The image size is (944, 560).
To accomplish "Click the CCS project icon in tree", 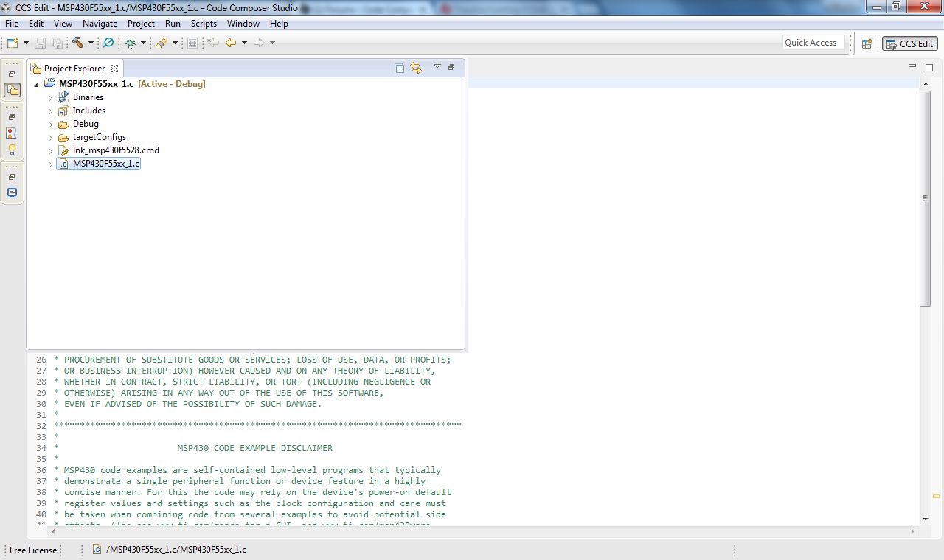I will (50, 83).
